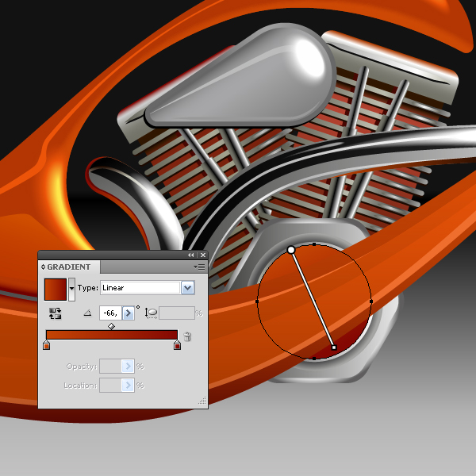Click the angle field showing -66
Viewport: 476px width, 476px height.
coord(110,313)
